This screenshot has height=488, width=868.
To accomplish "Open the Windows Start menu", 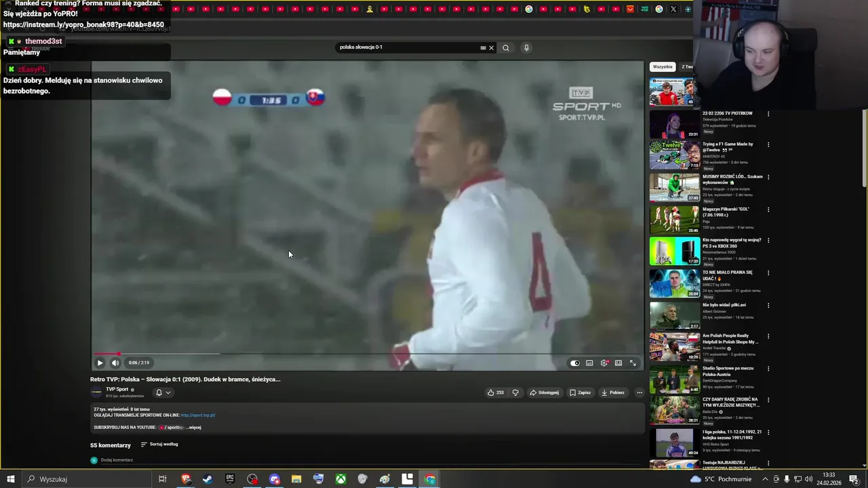I will pyautogui.click(x=11, y=479).
